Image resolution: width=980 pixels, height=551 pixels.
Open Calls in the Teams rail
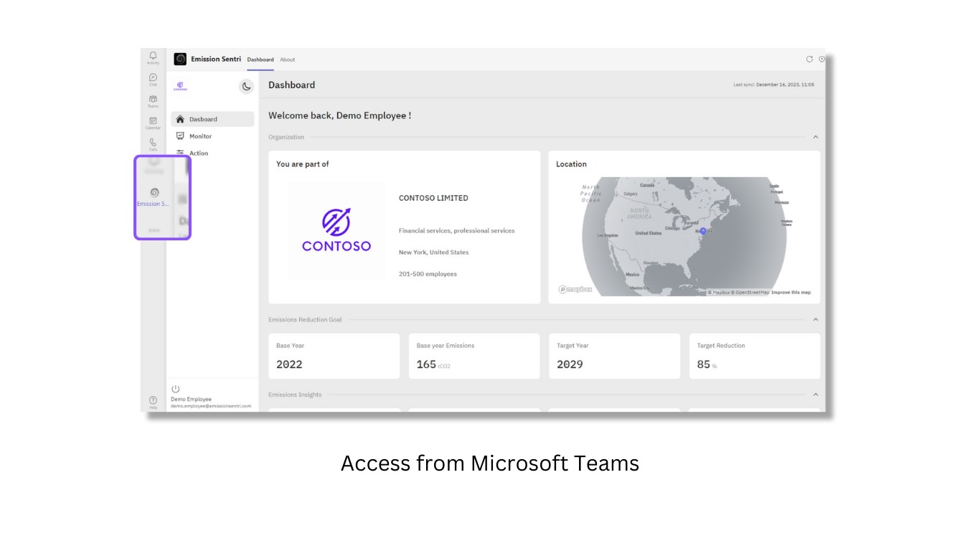(x=153, y=144)
